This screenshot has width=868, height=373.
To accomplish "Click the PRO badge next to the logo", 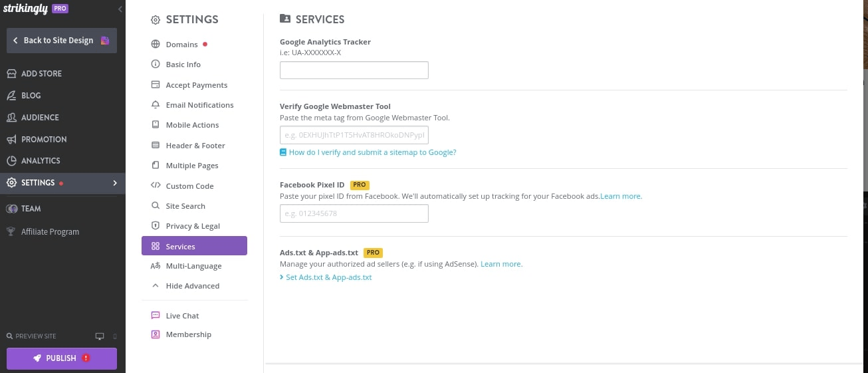I will click(60, 9).
